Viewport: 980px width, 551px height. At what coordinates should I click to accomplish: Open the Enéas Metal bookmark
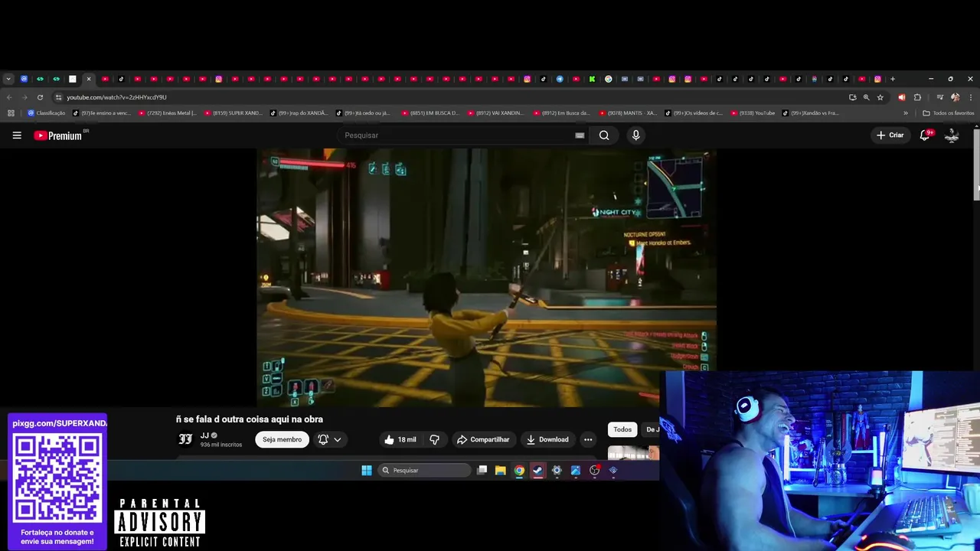[167, 113]
